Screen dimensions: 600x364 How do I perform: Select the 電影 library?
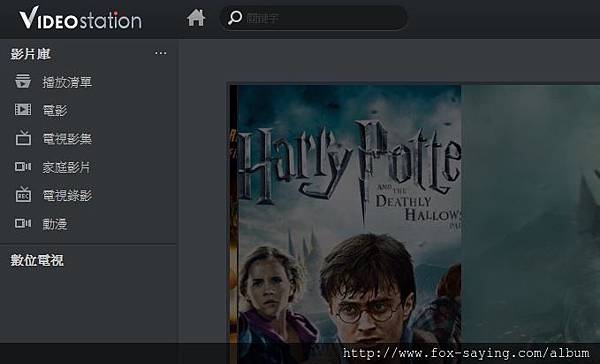(55, 111)
